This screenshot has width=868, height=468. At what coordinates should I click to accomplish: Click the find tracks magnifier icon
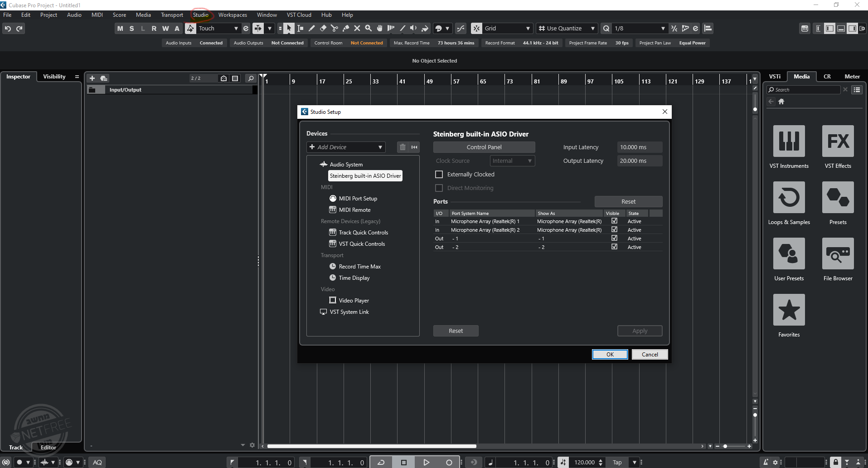[251, 78]
